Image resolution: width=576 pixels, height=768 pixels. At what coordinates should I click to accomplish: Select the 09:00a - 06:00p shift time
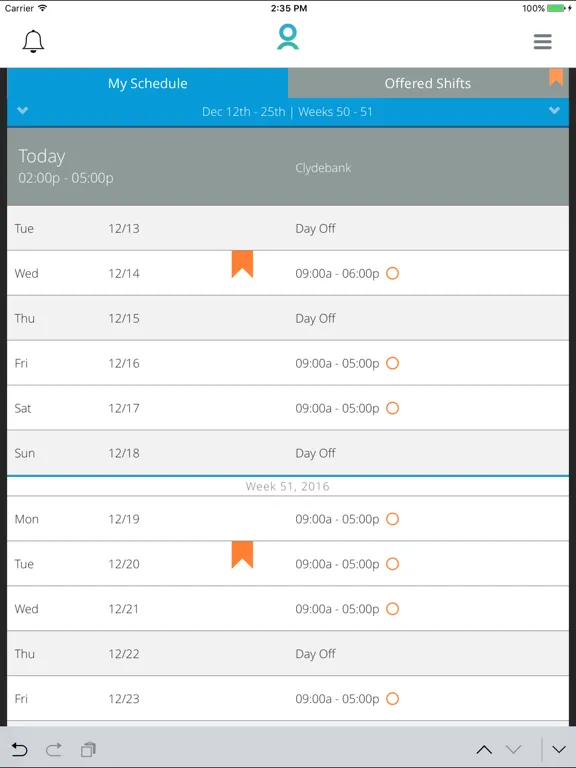click(x=337, y=273)
